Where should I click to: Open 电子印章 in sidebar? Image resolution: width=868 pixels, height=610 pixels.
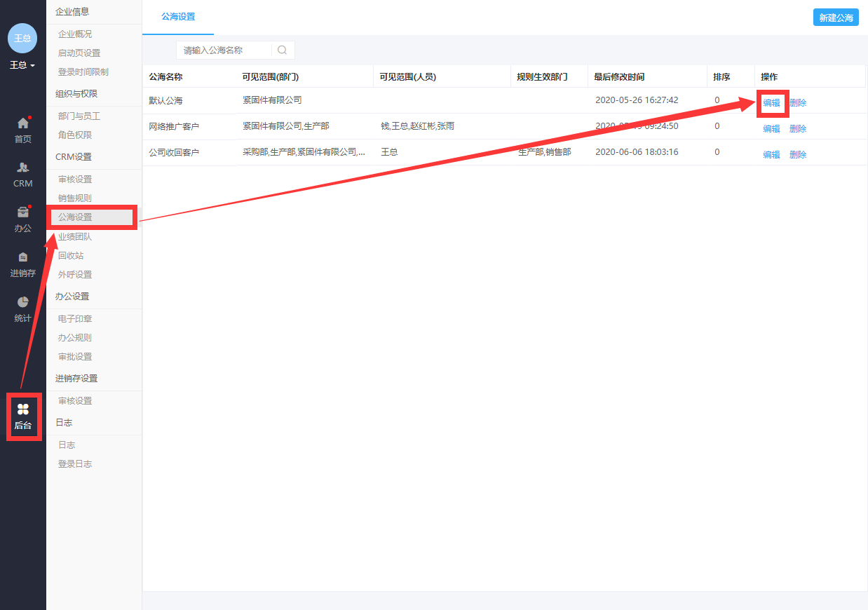75,318
